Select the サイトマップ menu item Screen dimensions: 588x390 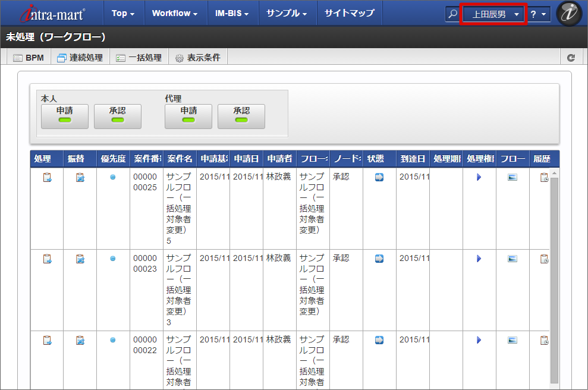349,13
